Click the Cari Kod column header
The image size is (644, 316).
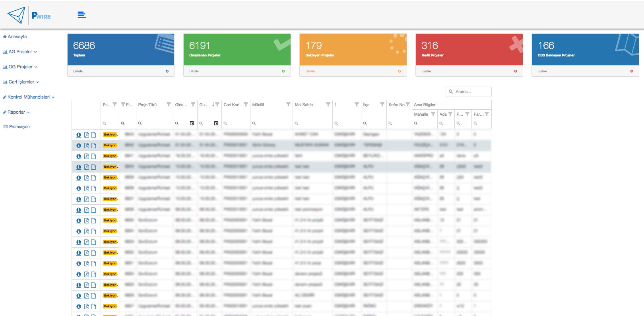[231, 105]
